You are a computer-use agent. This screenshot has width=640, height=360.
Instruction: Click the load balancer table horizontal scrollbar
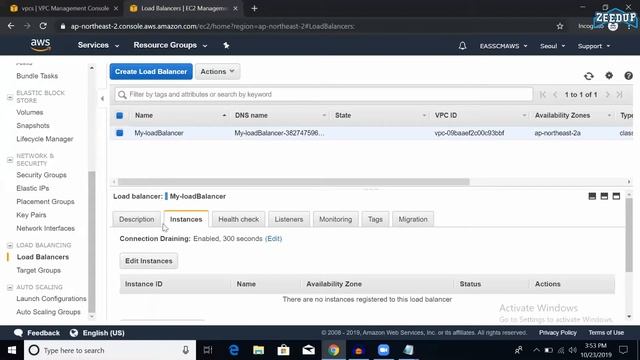(293, 182)
